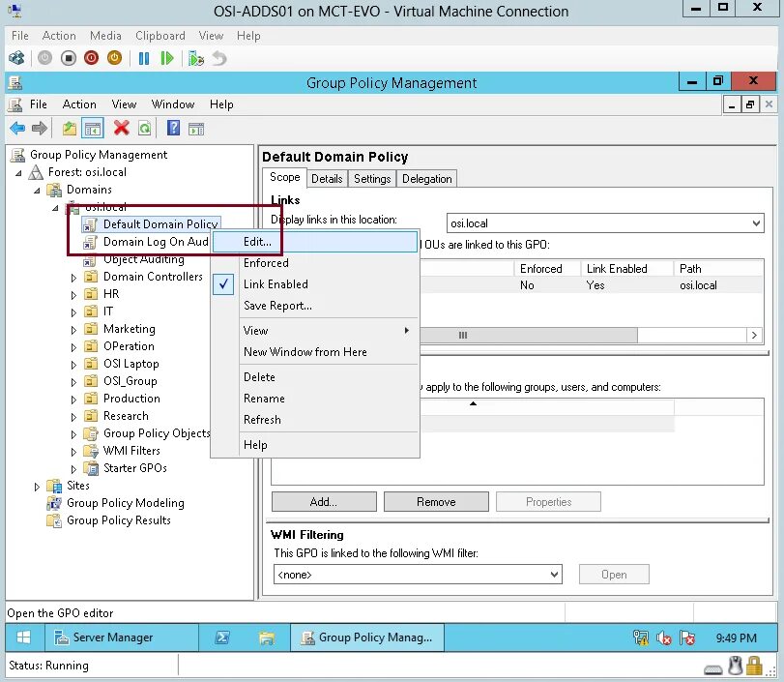Screen dimensions: 784x682
Task: Click the Show/Hide Action Pane icon
Action: click(196, 129)
